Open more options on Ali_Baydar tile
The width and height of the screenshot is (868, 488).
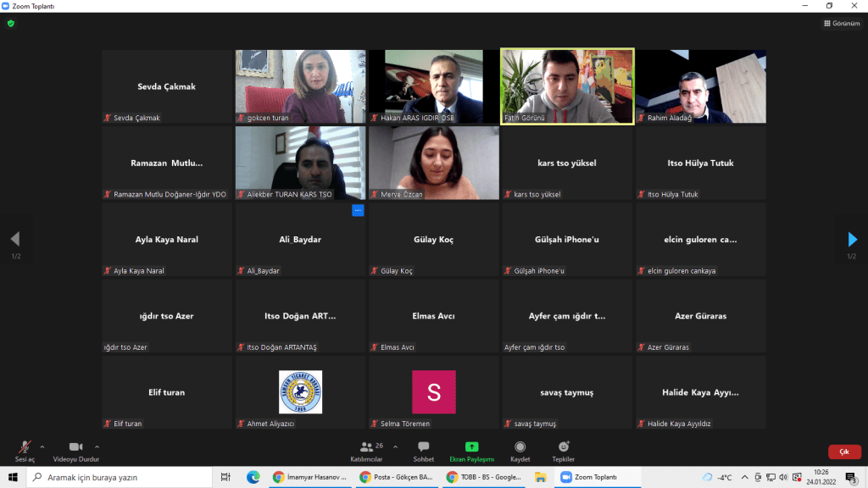[x=358, y=210]
